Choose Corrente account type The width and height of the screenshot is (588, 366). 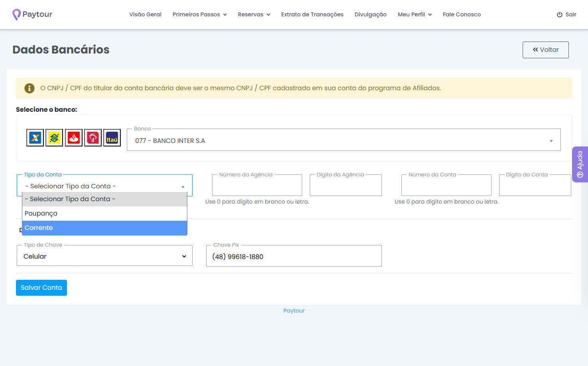tap(104, 228)
